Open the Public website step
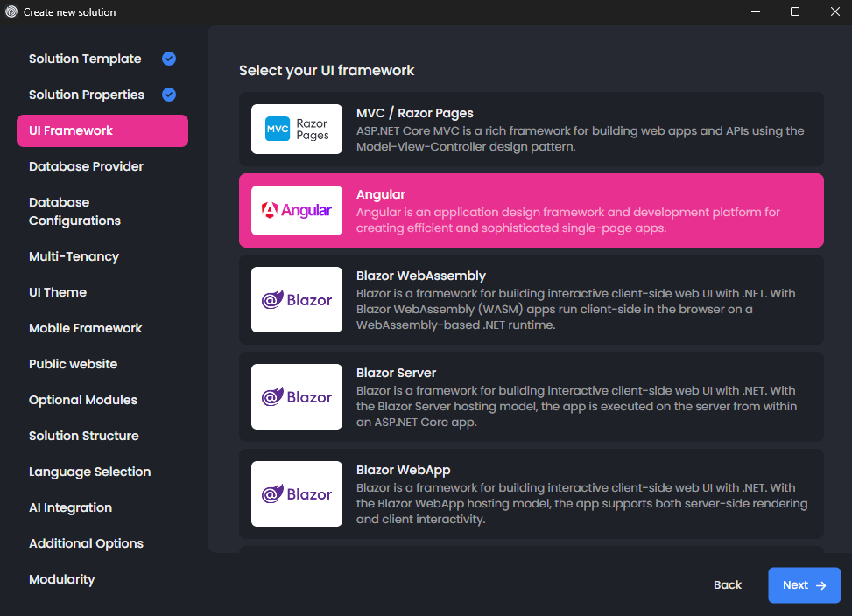 (73, 364)
